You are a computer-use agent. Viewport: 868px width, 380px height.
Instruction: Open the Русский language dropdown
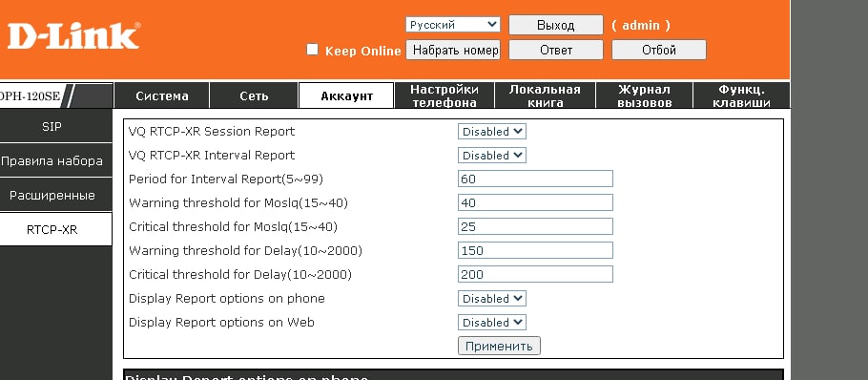[453, 25]
